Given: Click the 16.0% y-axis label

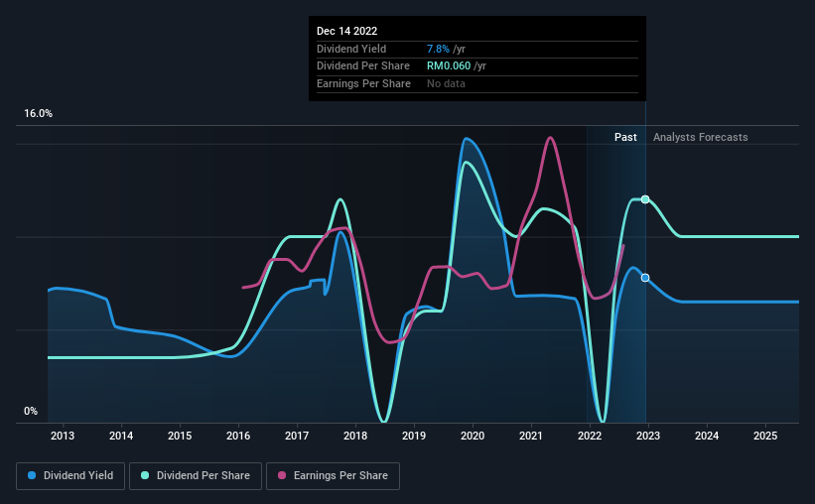Looking at the screenshot, I should (38, 114).
